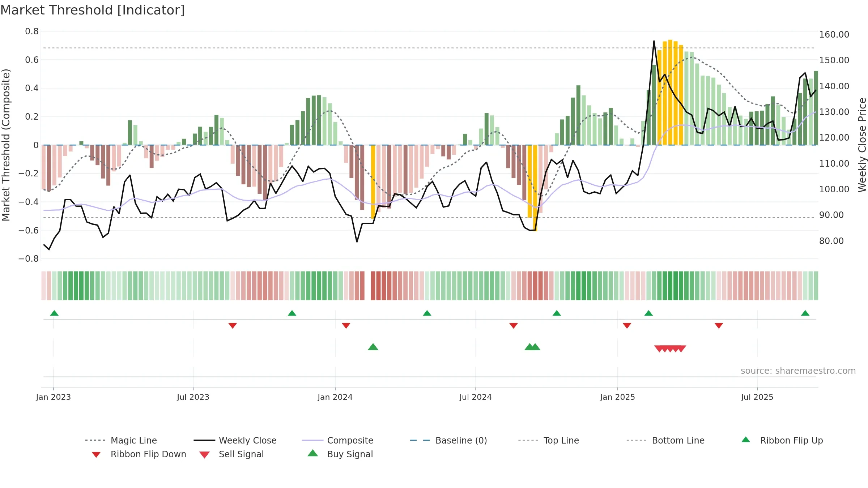868x488 pixels.
Task: Click the 80.00 price axis tick label
Action: coord(831,241)
